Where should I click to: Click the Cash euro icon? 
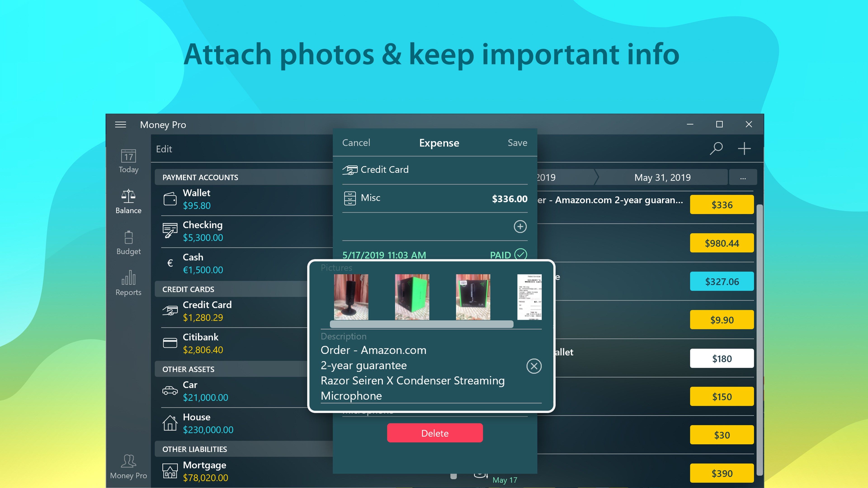170,263
